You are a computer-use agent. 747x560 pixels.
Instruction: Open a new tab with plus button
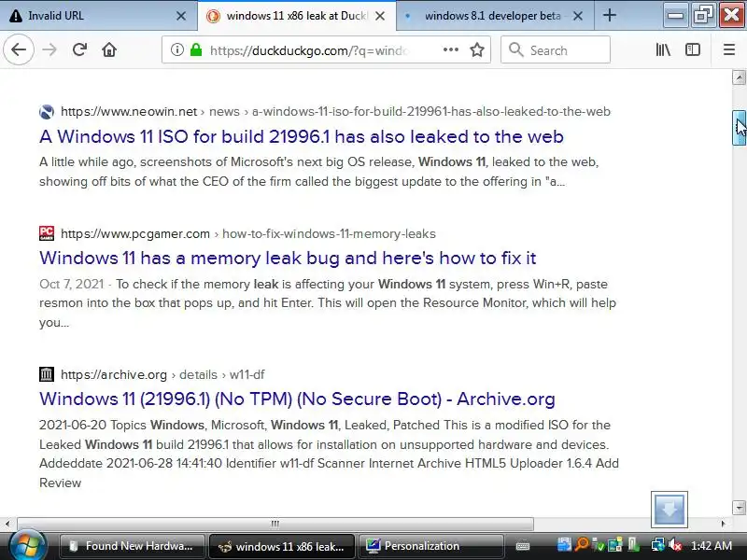(610, 16)
